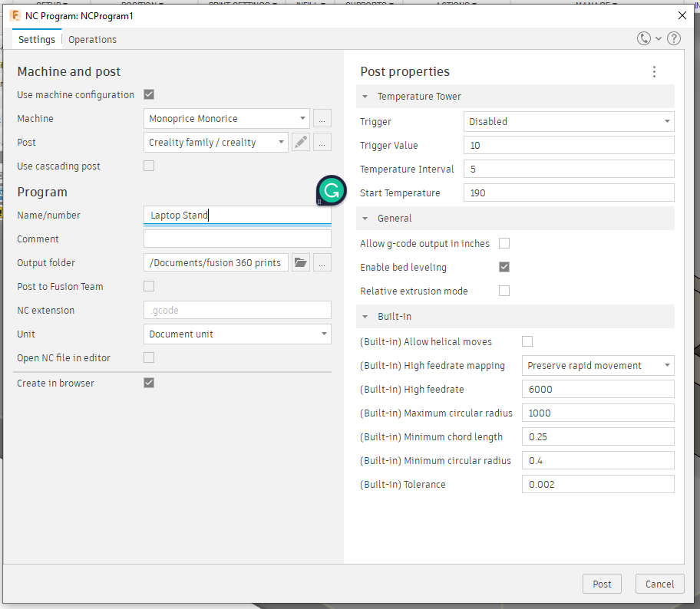
Task: Open the output folder icon button
Action: (x=301, y=263)
